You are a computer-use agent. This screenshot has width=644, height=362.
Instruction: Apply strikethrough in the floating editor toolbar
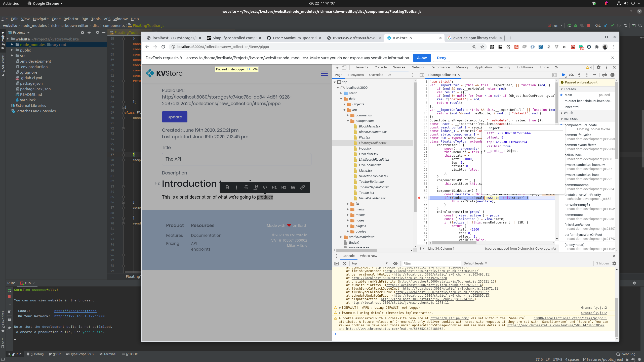[x=246, y=187]
